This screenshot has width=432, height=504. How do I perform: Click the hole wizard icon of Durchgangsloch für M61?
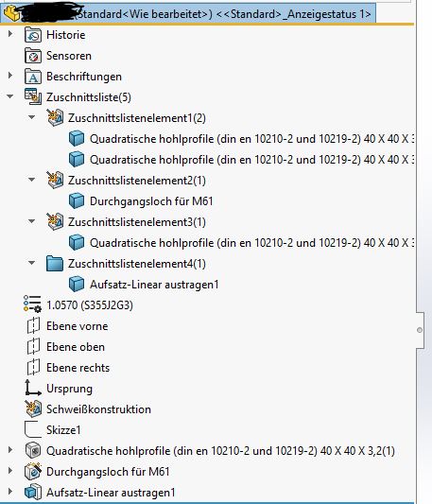[33, 471]
